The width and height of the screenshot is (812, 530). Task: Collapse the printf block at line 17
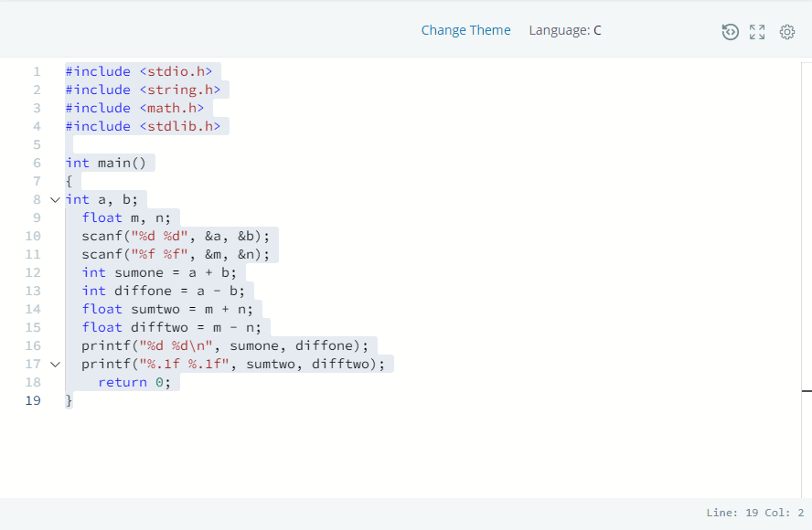55,364
